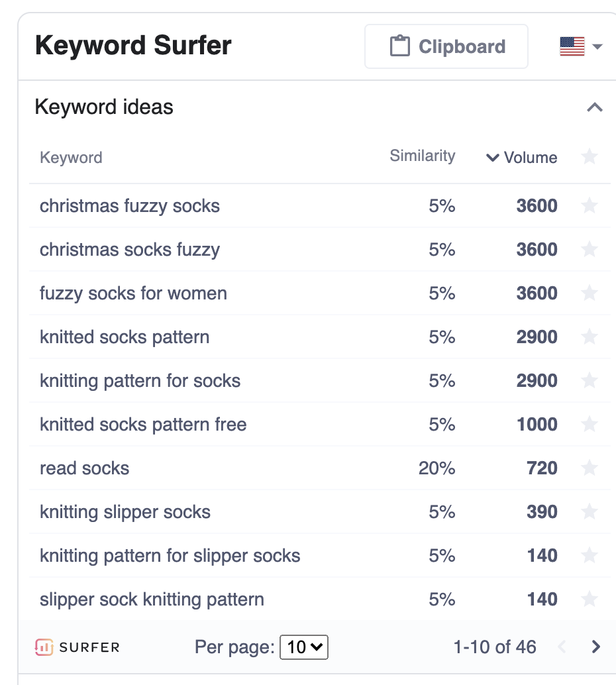Viewport: 616px width, 685px height.
Task: Collapse the Keyword ideas section
Action: (595, 107)
